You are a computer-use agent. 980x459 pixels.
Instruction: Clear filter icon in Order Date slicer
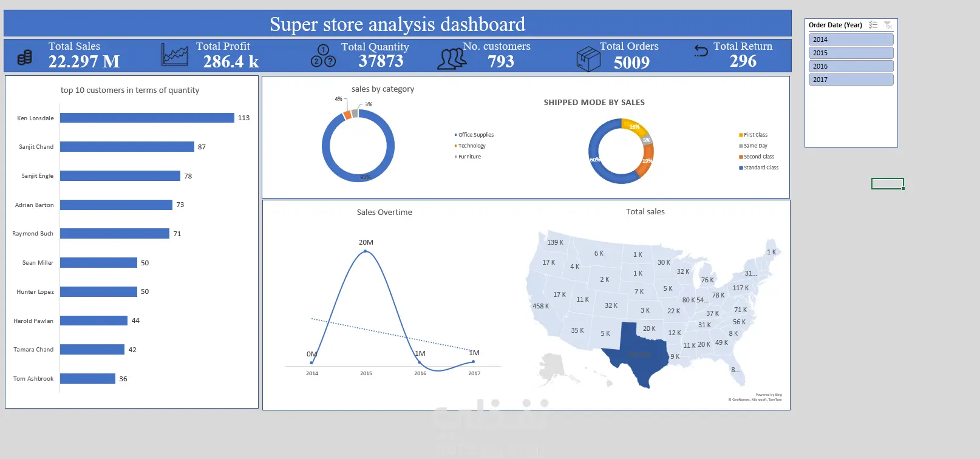click(x=888, y=25)
